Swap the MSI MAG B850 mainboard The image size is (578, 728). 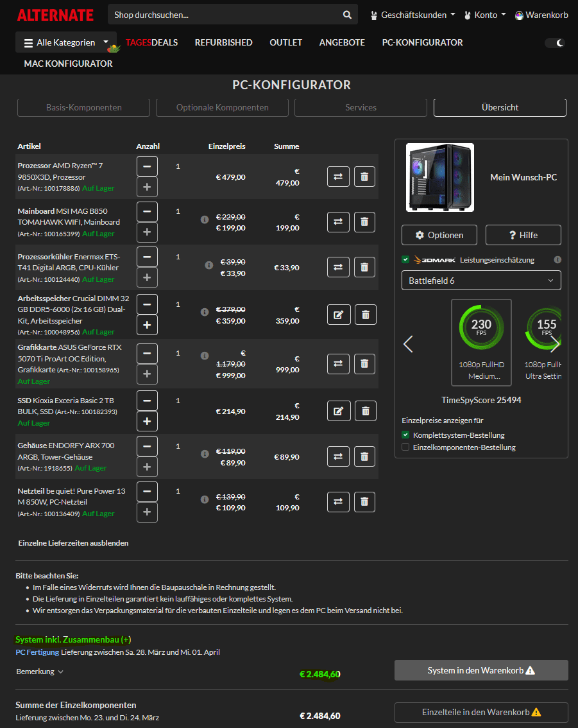tap(338, 222)
